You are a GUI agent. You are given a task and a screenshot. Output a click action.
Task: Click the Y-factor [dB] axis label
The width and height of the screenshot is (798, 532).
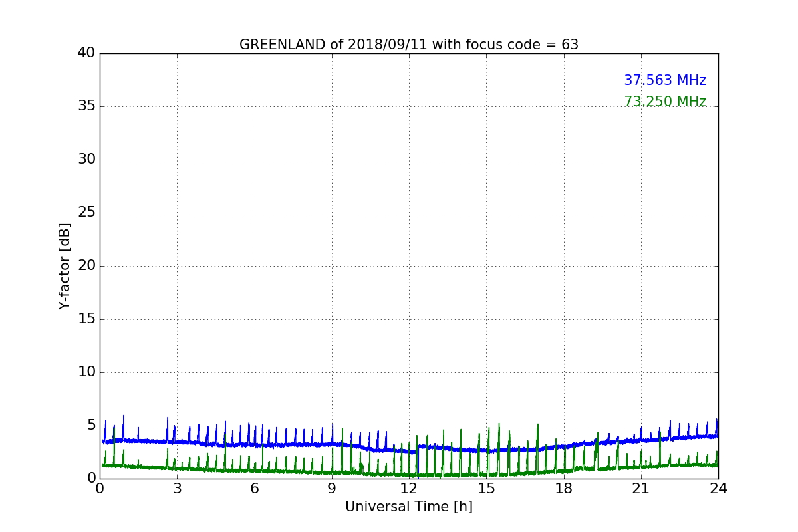tap(65, 266)
